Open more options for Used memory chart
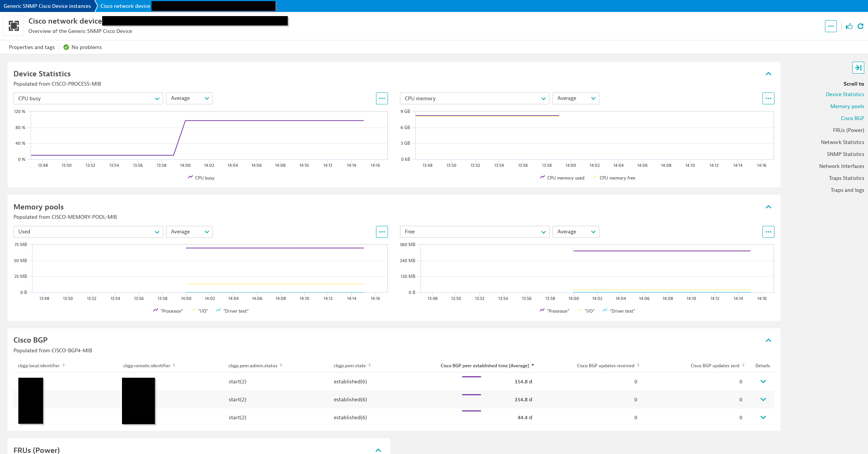This screenshot has width=868, height=454. [x=382, y=232]
